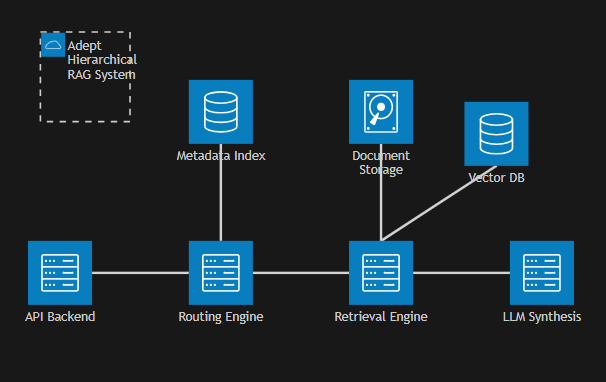Click the cloud icon in the dashed group box
The image size is (606, 382).
[53, 45]
